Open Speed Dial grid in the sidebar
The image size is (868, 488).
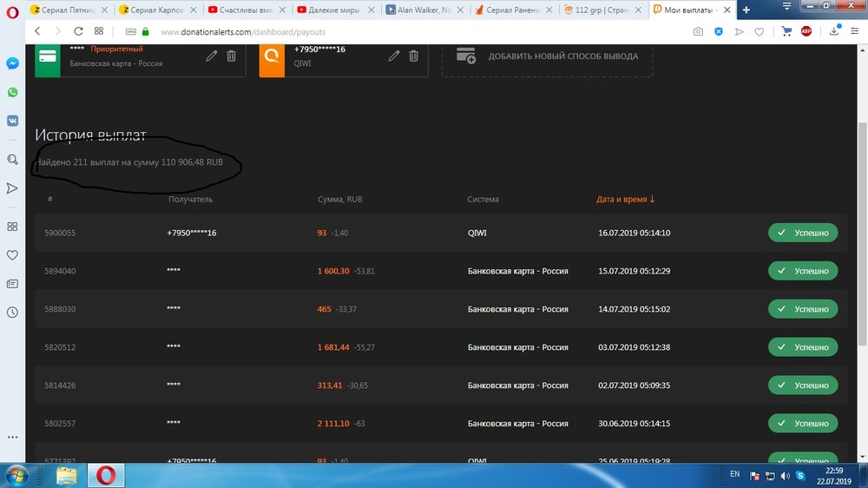[13, 227]
